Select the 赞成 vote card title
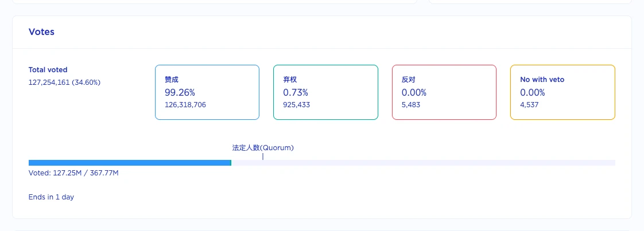 (x=172, y=80)
